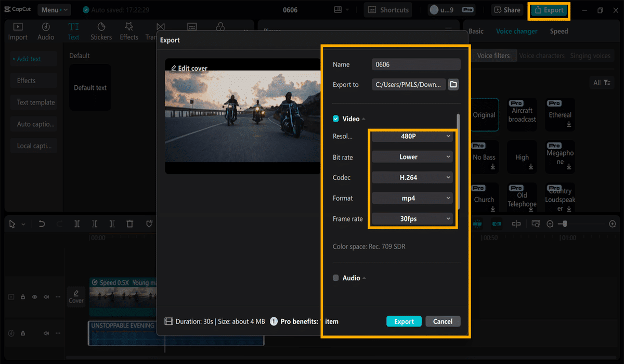This screenshot has height=364, width=624.
Task: Switch to the Speed tab
Action: pyautogui.click(x=559, y=31)
